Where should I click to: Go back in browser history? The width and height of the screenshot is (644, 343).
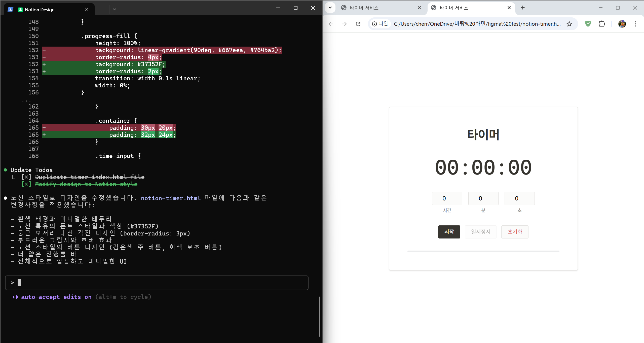pos(331,24)
